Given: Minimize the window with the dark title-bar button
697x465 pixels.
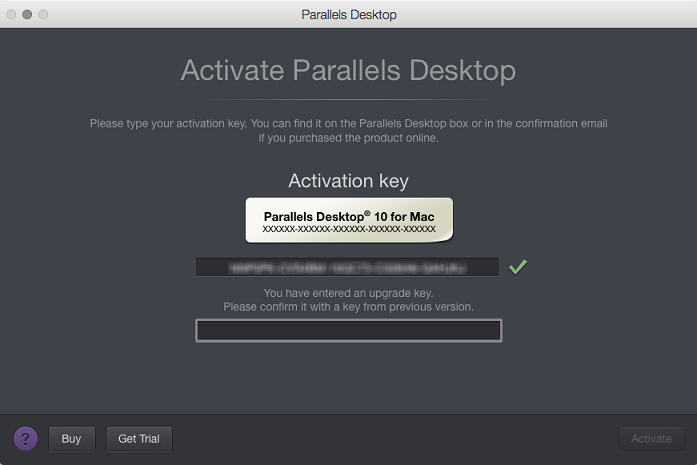Looking at the screenshot, I should pyautogui.click(x=27, y=14).
